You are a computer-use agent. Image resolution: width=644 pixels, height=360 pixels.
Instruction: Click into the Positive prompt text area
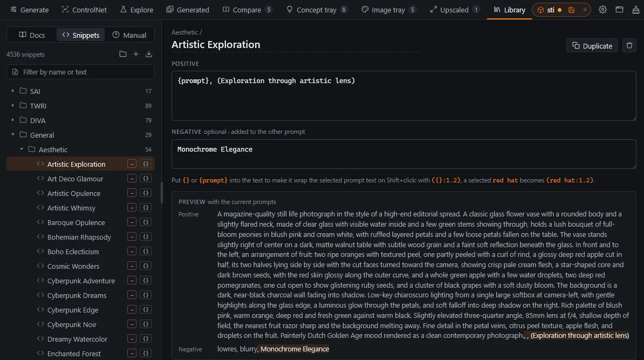404,96
